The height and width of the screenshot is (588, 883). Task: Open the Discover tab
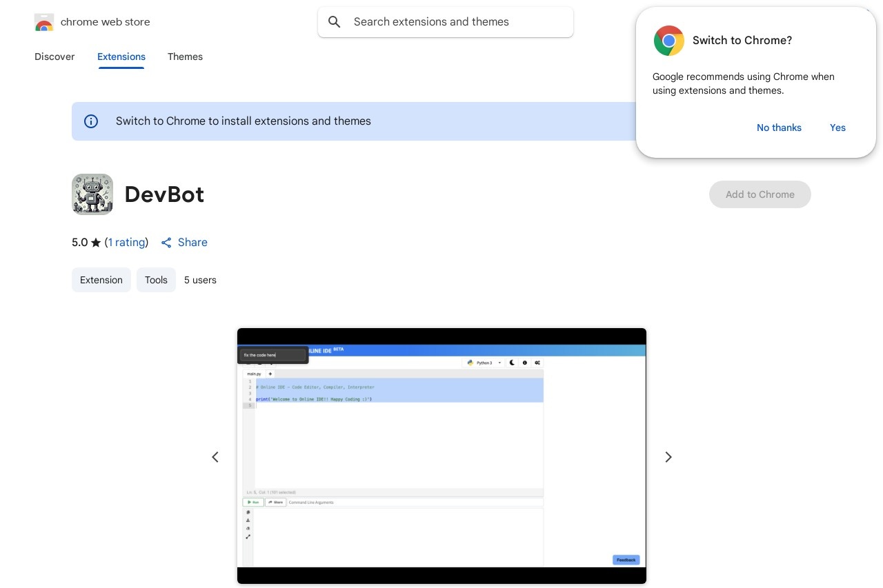(54, 57)
